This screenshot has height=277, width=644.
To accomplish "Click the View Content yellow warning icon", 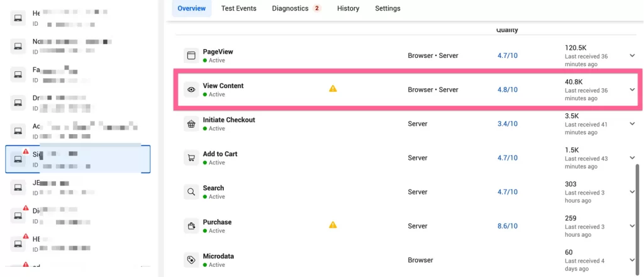I will pos(333,88).
